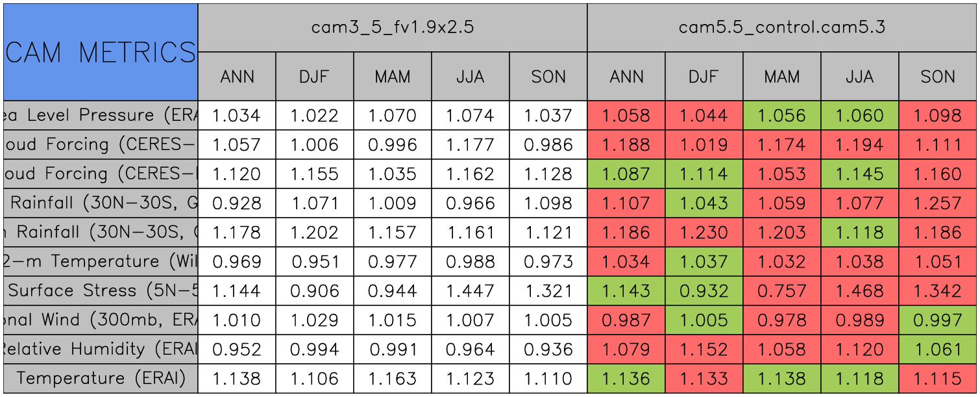Click the red cell with value 1.468

pos(859,290)
